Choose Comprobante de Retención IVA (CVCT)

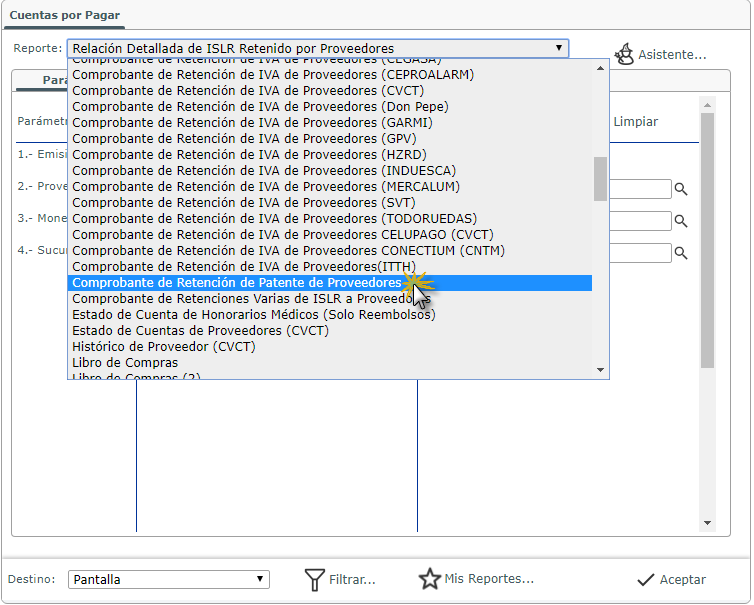point(330,91)
